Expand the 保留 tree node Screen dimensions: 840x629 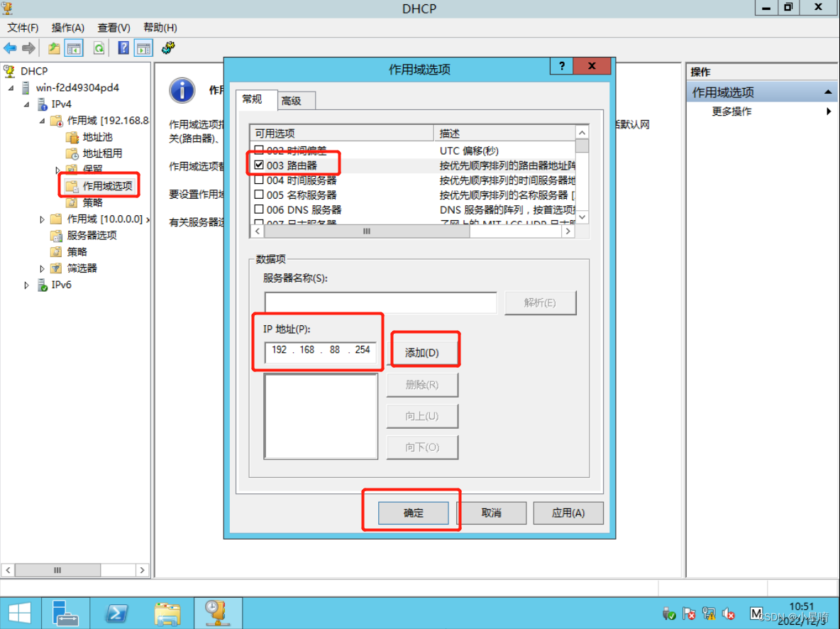click(x=57, y=170)
